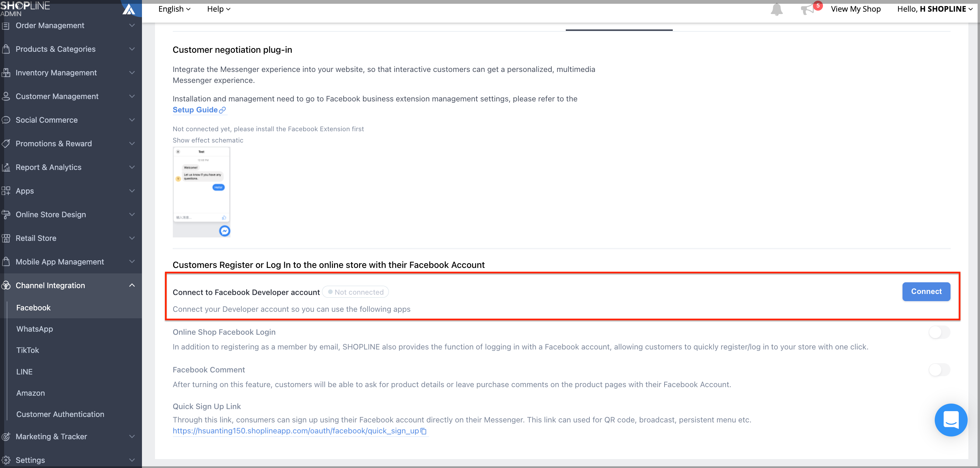Expand Online Store Design chevron
Screen dimensions: 980x468
coord(132,214)
